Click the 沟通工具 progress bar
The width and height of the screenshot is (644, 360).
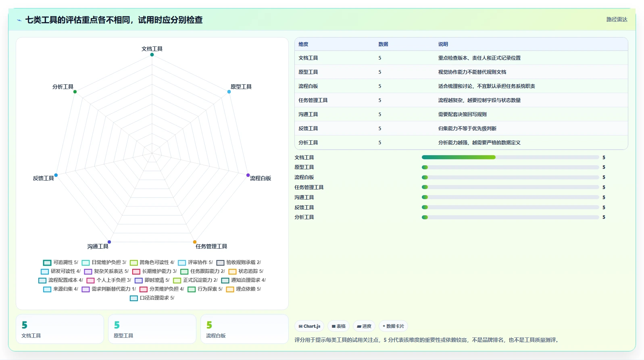(x=510, y=197)
